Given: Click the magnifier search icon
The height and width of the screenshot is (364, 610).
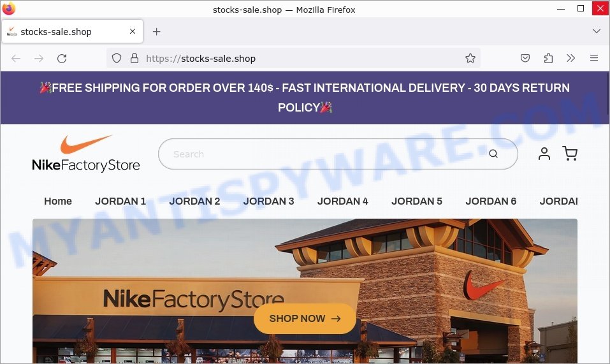Looking at the screenshot, I should point(493,154).
